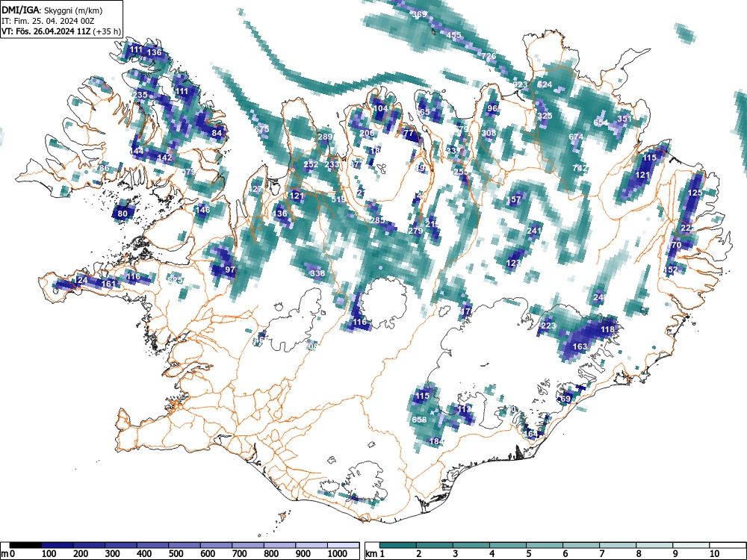This screenshot has height=560, width=747.
Task: Click the 674 visibility value on the map
Action: point(576,137)
